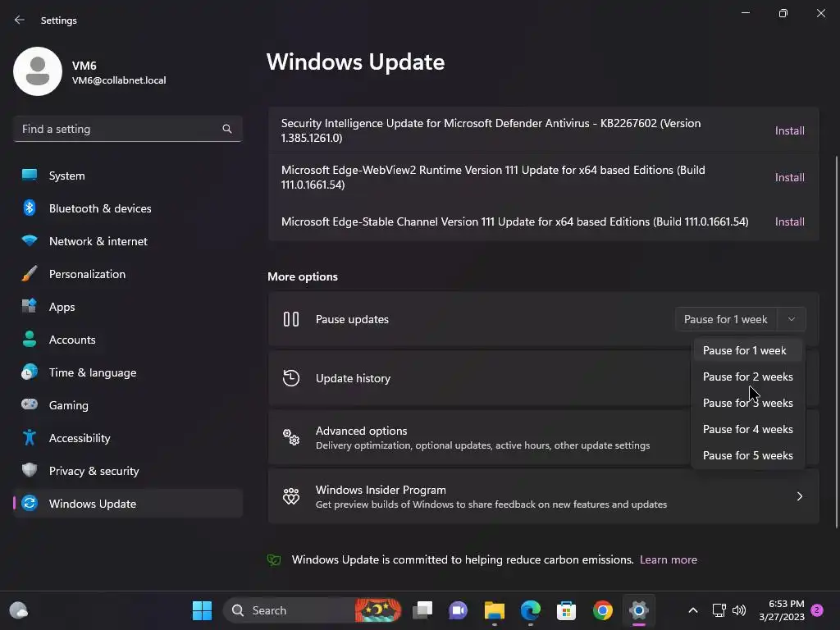840x630 pixels.
Task: Open Microsoft Store from taskbar
Action: click(566, 610)
